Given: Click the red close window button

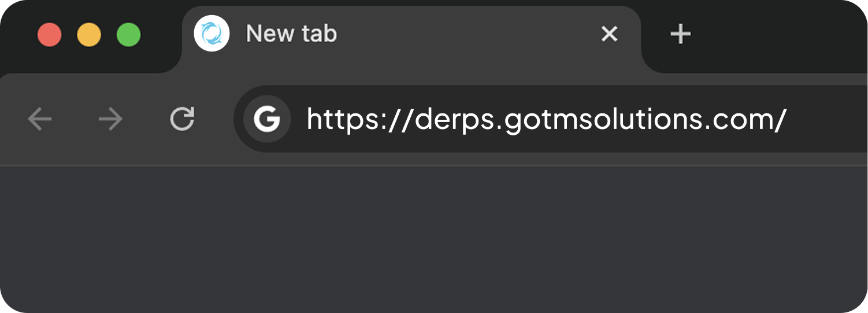Looking at the screenshot, I should 50,35.
